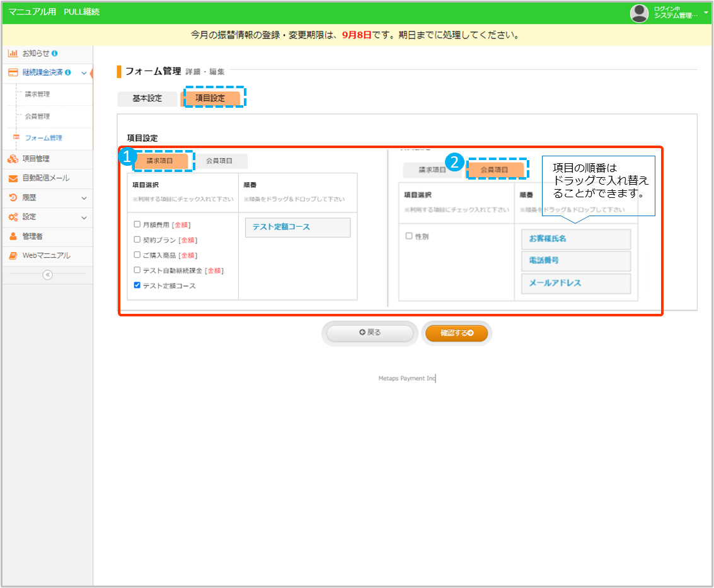Enable the 性別 checkbox

coord(409,236)
